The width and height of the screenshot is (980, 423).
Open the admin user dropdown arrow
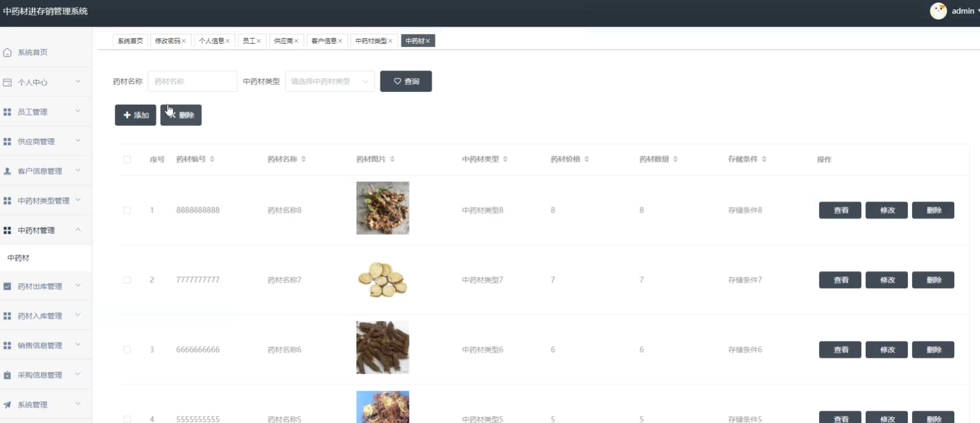978,11
